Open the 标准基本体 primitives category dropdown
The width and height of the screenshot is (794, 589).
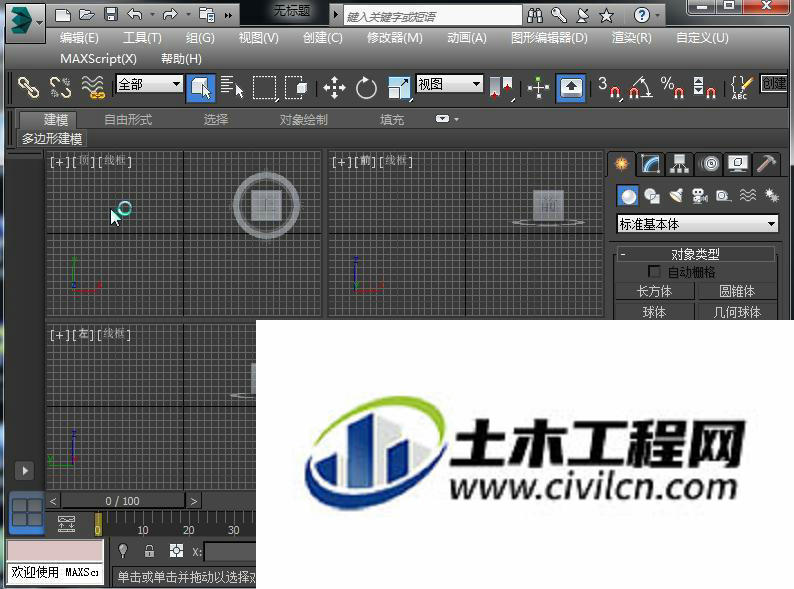pyautogui.click(x=697, y=224)
